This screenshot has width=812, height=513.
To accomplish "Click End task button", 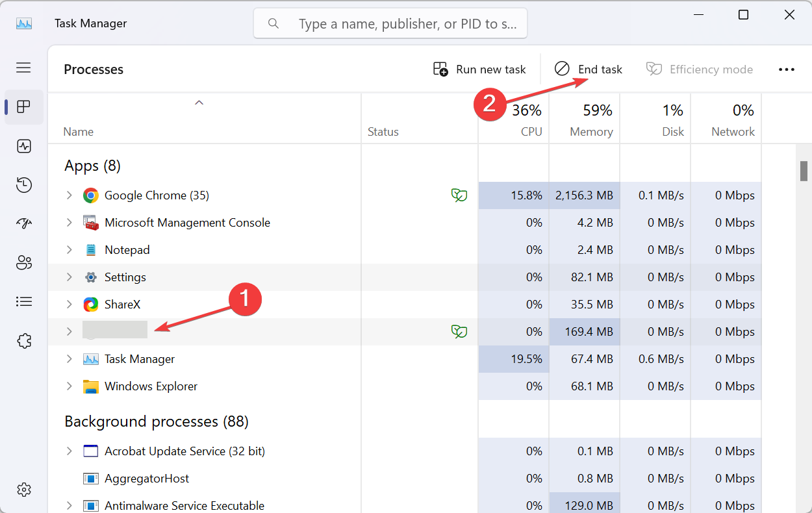I will [x=589, y=69].
